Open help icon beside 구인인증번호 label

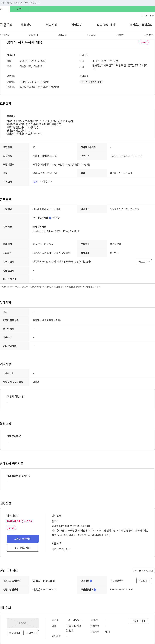[95, 590]
